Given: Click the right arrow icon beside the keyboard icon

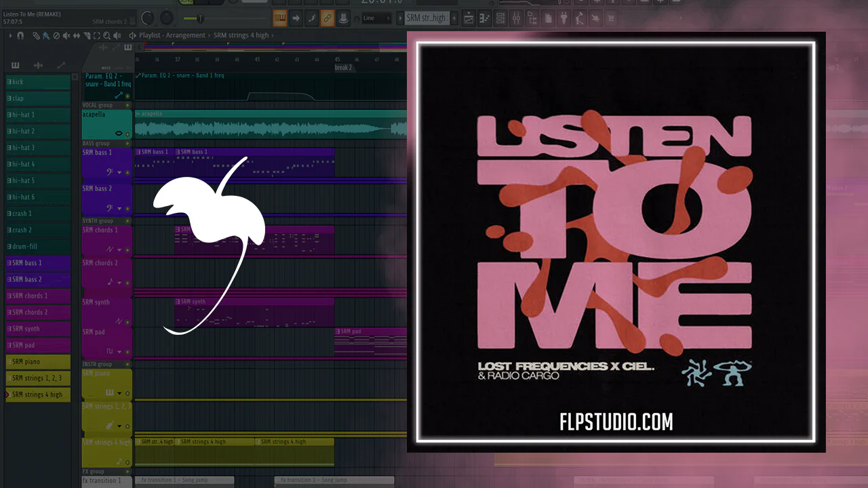Looking at the screenshot, I should tap(296, 18).
